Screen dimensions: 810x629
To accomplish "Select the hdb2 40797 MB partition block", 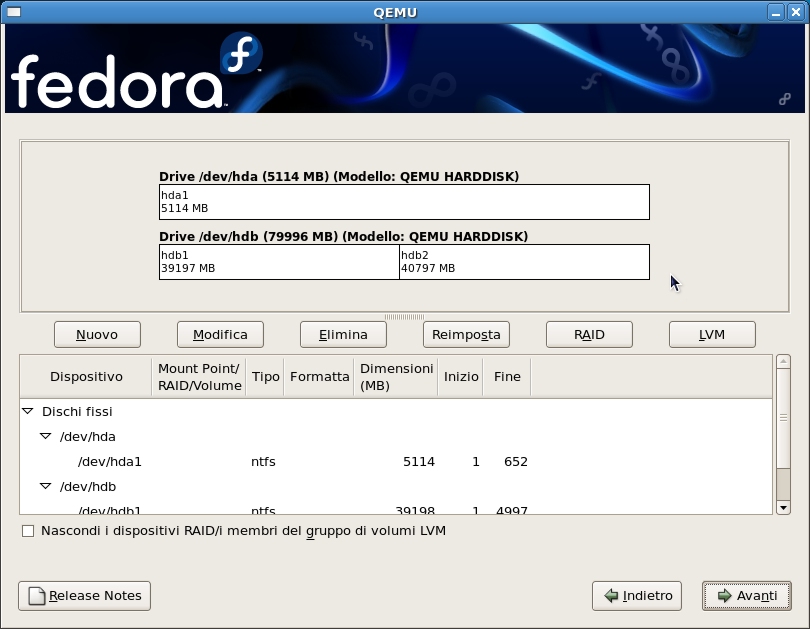I will pyautogui.click(x=524, y=262).
